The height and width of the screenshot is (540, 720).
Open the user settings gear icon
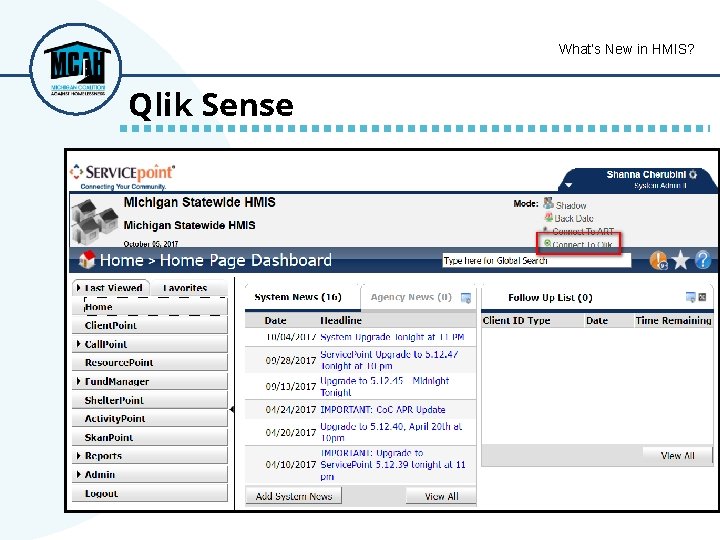point(693,174)
